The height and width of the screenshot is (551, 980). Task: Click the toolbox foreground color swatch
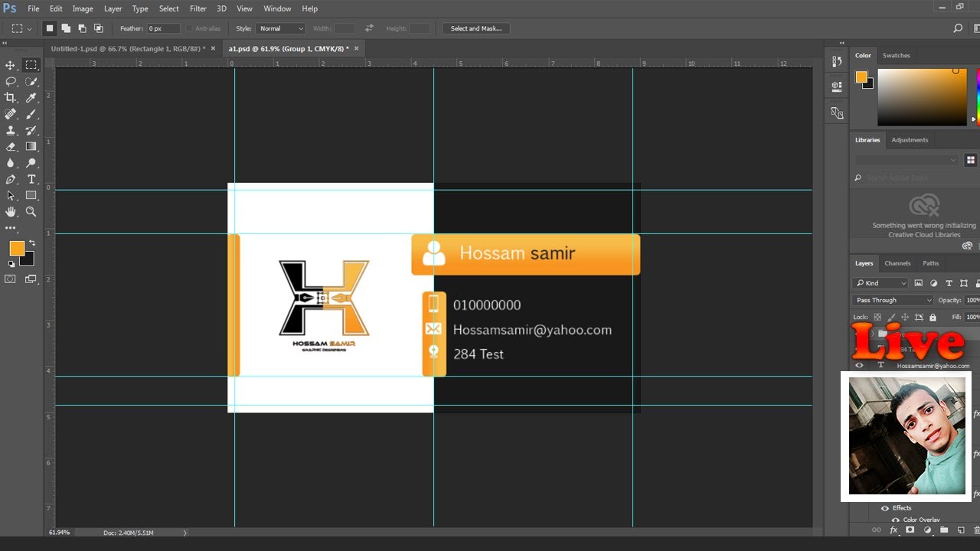pyautogui.click(x=16, y=248)
